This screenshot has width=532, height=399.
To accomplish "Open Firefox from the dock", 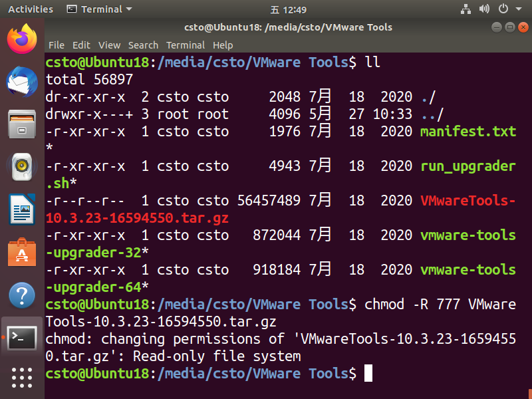I will (22, 39).
